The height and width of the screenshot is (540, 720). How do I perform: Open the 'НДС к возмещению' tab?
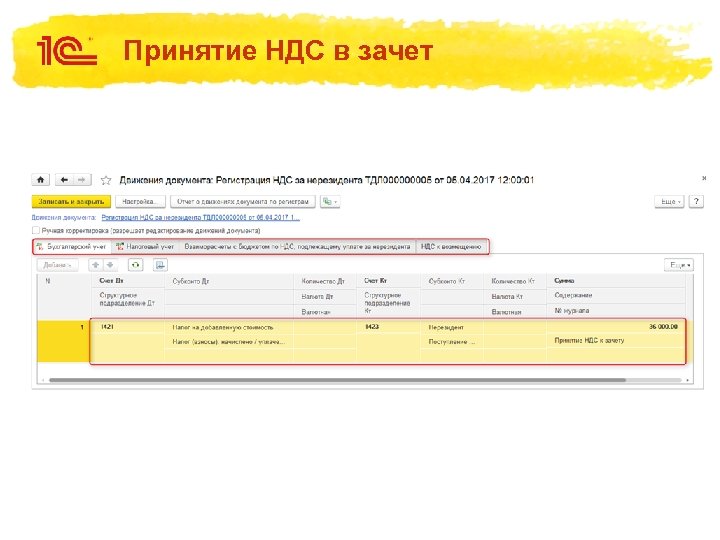click(x=451, y=247)
